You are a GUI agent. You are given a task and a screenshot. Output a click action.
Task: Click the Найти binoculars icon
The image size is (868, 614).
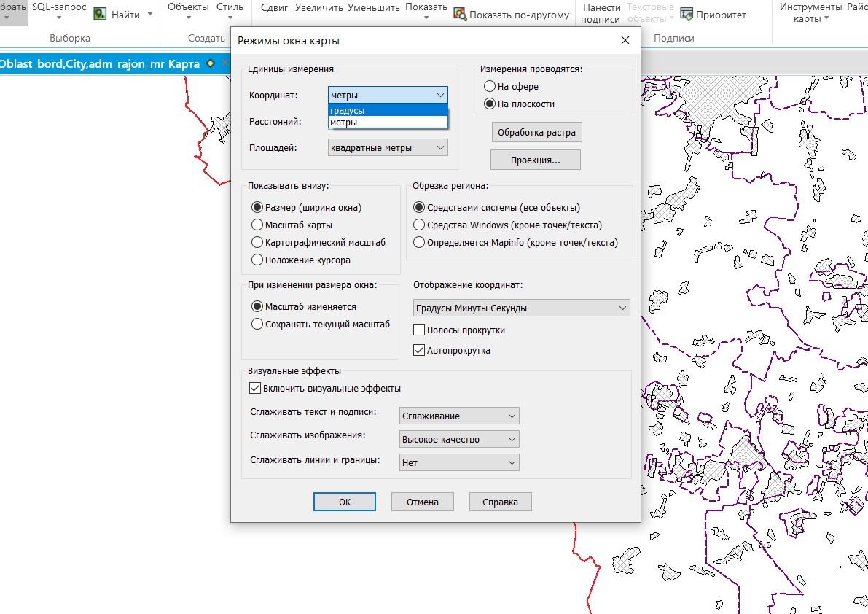(100, 15)
